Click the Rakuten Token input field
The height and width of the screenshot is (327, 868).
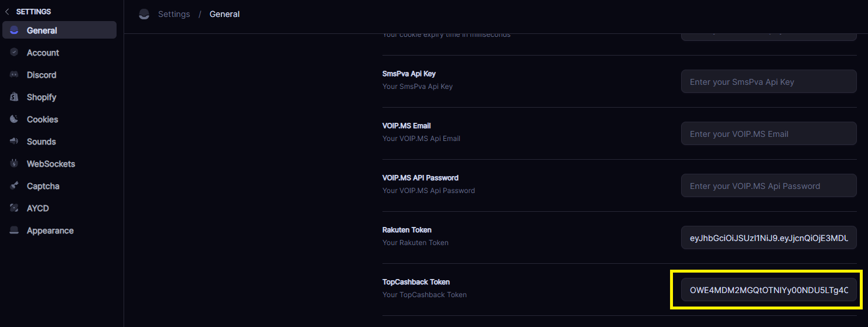tap(768, 238)
